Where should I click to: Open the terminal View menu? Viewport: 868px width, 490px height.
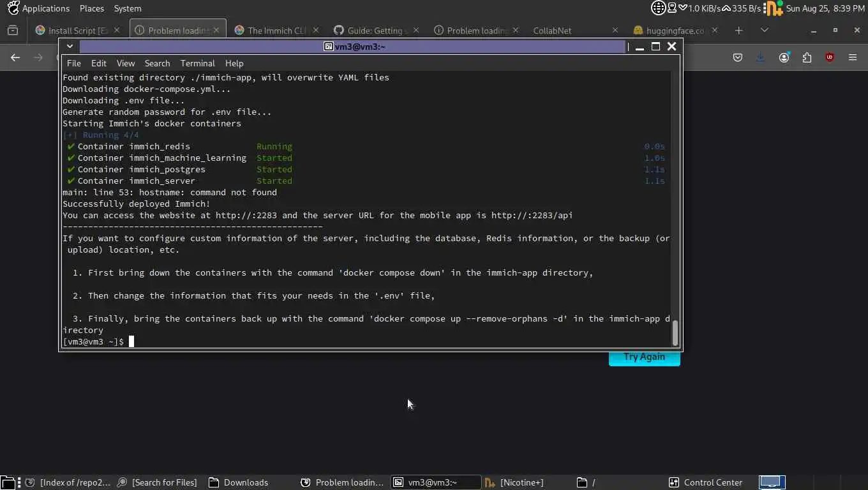tap(126, 63)
